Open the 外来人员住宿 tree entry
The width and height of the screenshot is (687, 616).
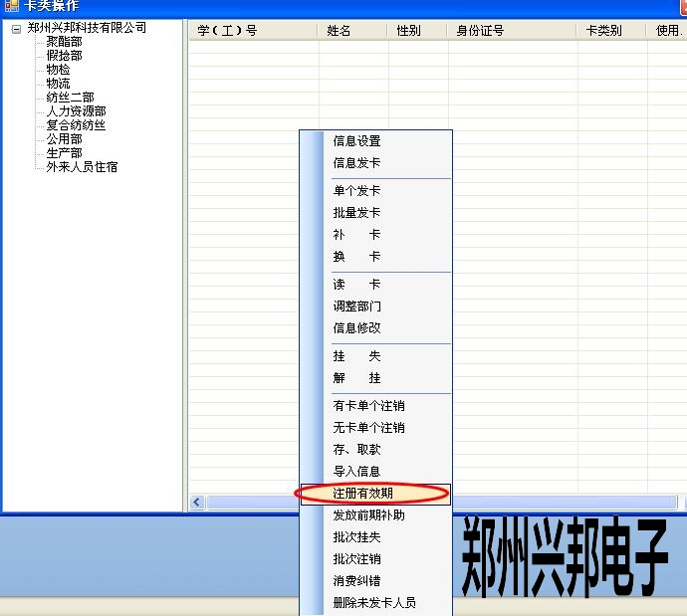point(82,167)
